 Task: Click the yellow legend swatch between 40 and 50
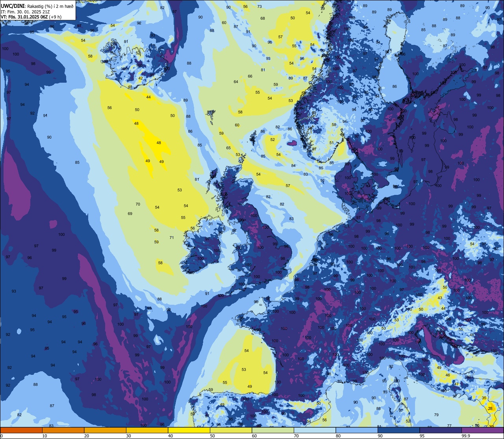point(189,430)
